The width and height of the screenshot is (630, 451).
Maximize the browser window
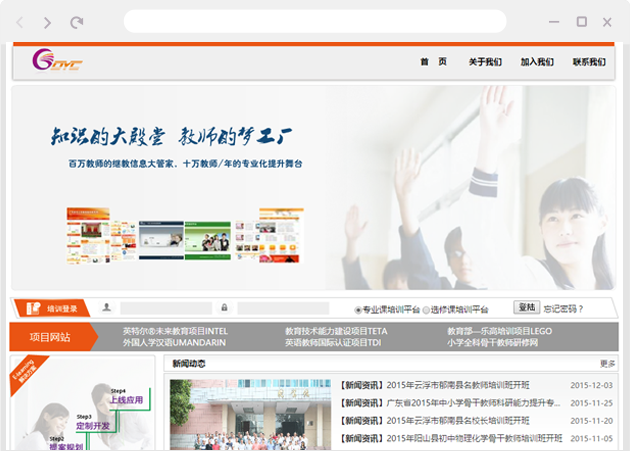[582, 22]
